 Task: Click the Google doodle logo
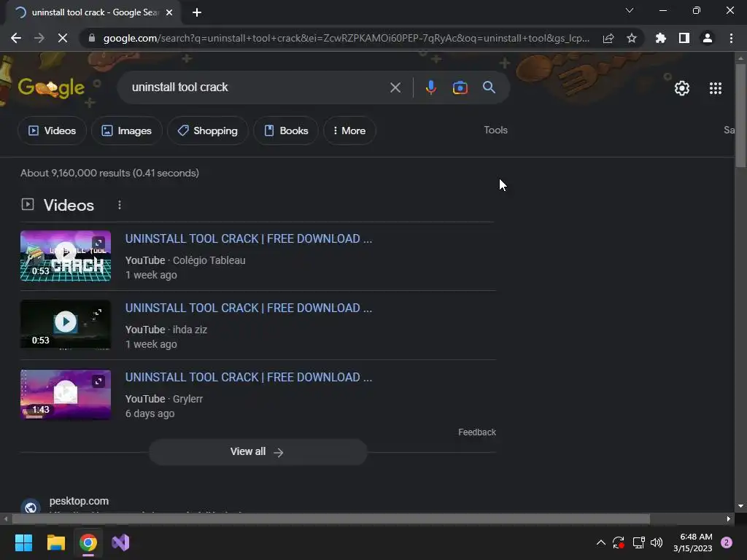(52, 87)
